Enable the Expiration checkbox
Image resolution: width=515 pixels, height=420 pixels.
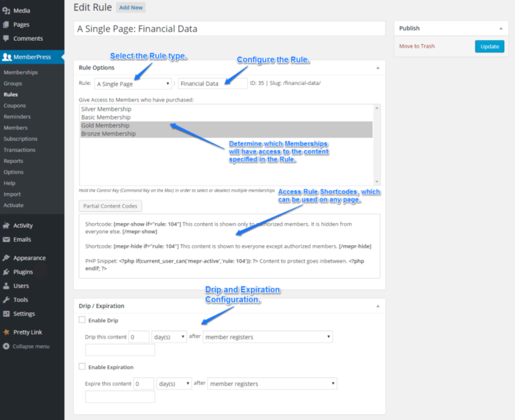pos(82,366)
